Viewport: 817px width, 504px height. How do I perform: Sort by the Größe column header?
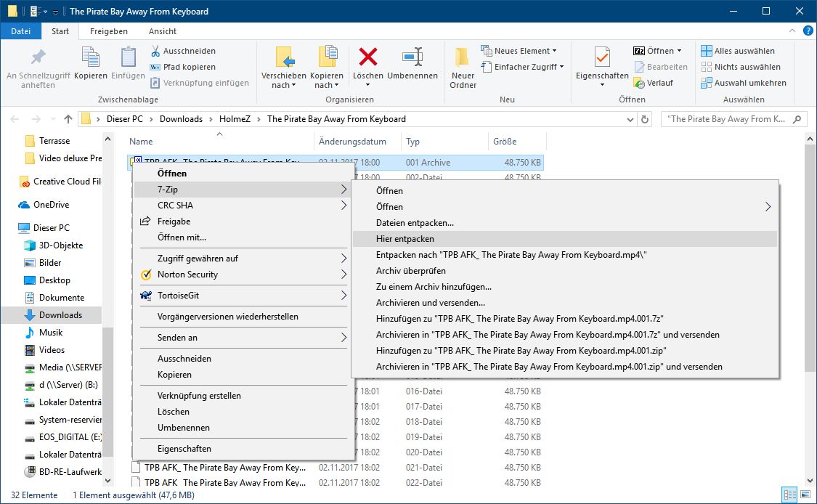click(517, 141)
